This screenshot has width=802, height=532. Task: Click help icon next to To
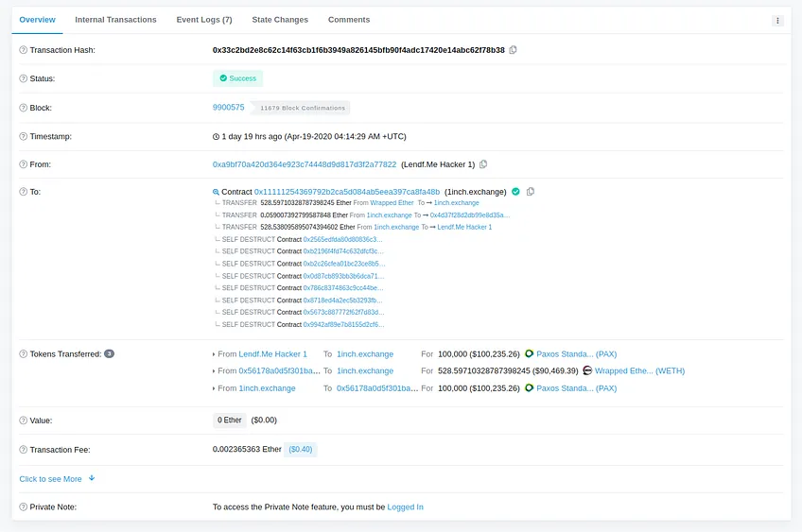tap(23, 192)
